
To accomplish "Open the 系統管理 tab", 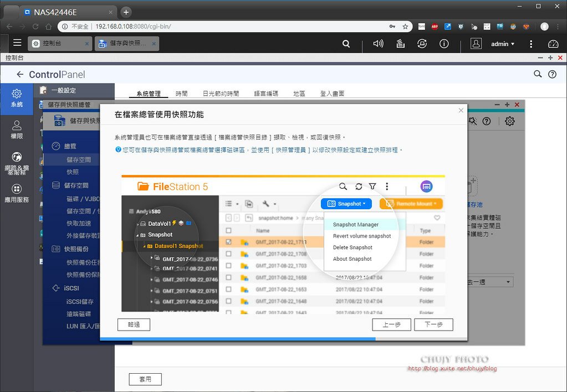I will point(148,94).
